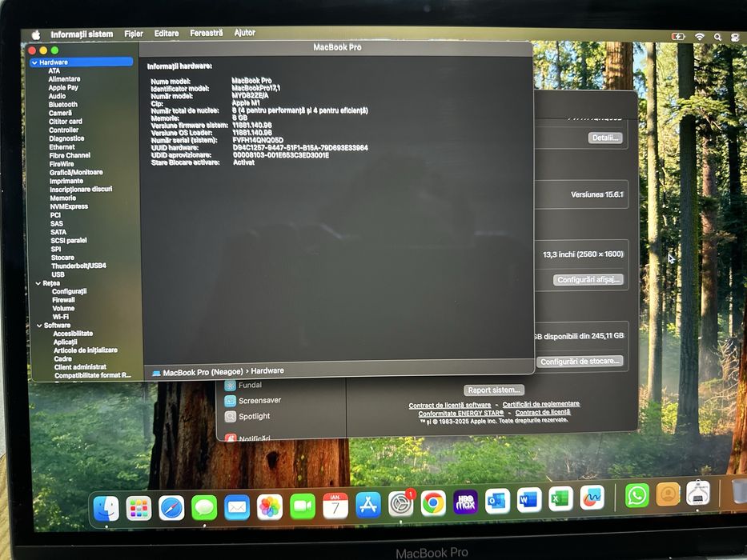Click the Configurări de stocare... button

(580, 362)
